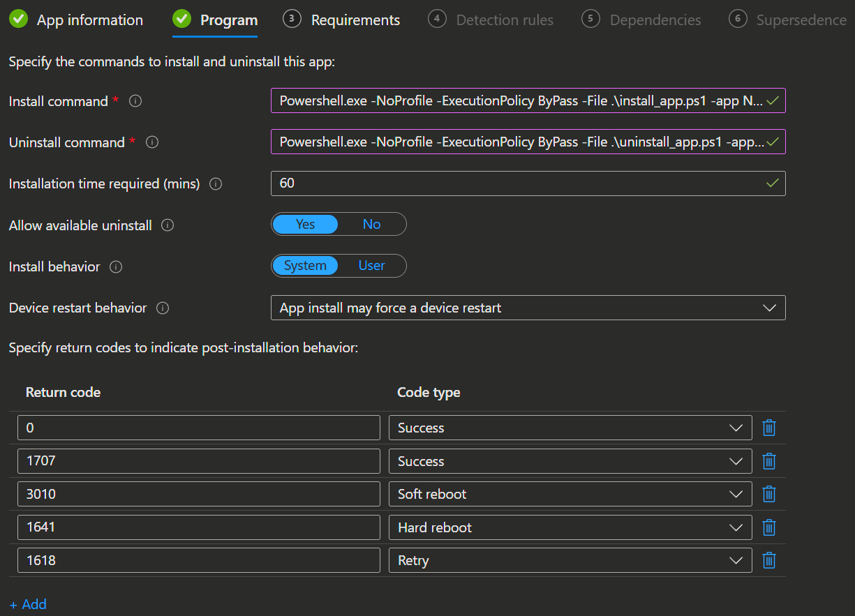Edit the return code 1641 field
The image size is (855, 616).
199,527
